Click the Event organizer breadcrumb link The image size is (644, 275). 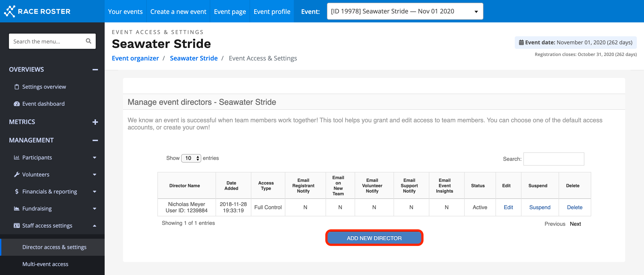tap(135, 58)
